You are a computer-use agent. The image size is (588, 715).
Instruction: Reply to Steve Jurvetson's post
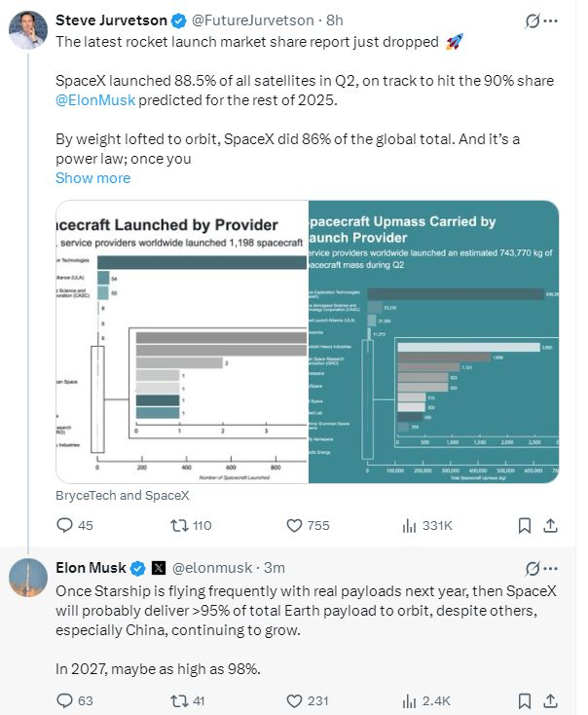(x=66, y=525)
